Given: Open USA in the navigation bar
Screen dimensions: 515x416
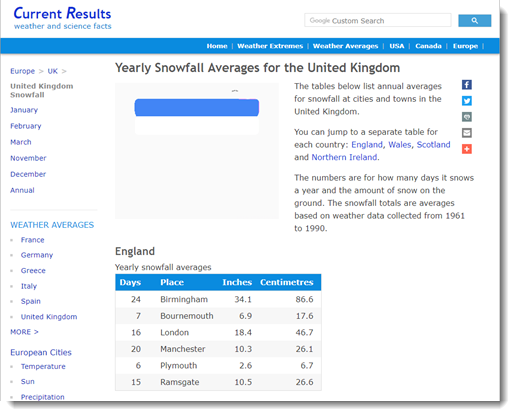Looking at the screenshot, I should pyautogui.click(x=397, y=46).
